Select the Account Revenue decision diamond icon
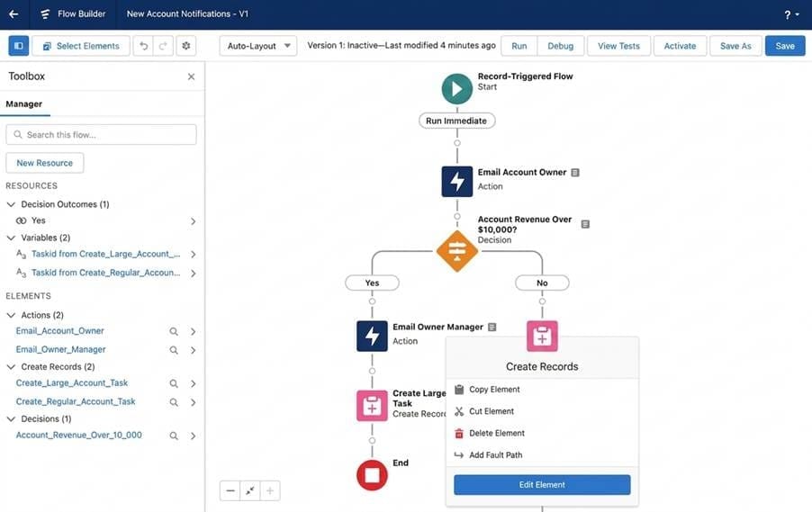 pyautogui.click(x=456, y=251)
